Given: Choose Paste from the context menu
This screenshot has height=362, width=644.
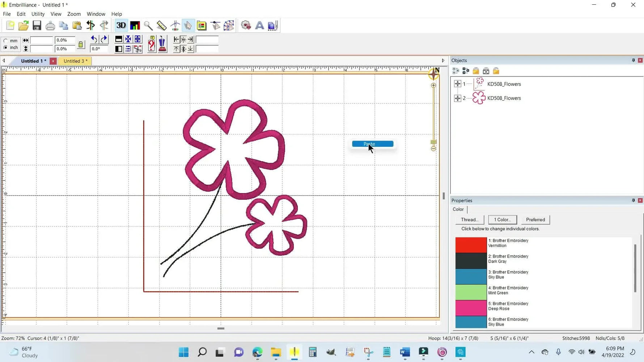Looking at the screenshot, I should coord(373,144).
